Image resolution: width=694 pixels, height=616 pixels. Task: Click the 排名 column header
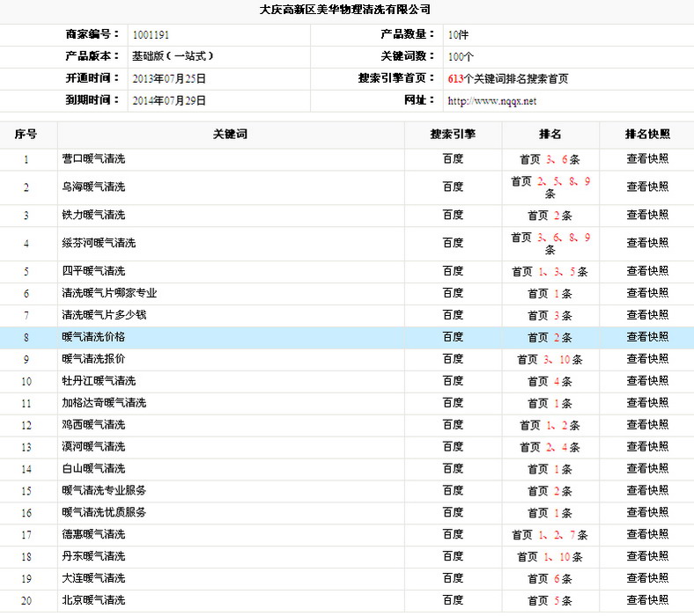(x=550, y=134)
